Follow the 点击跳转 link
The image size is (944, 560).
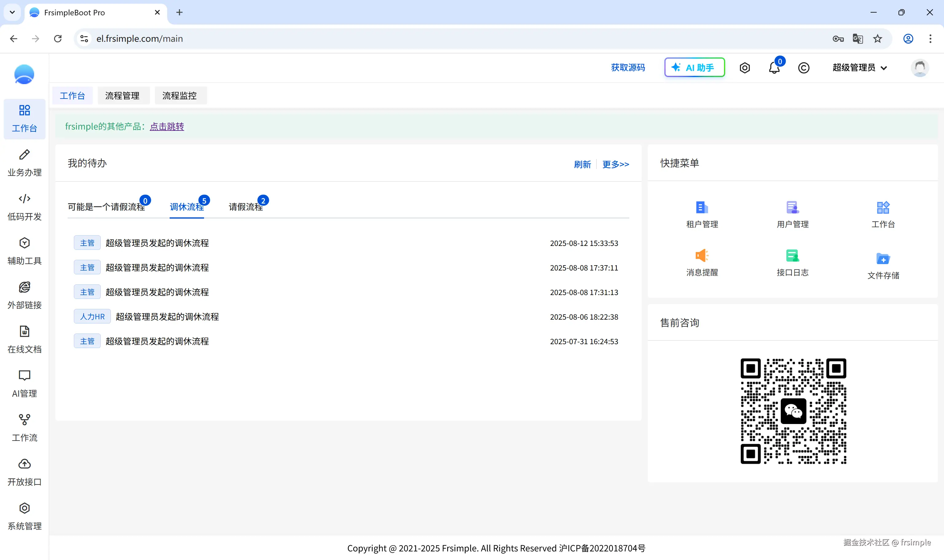(167, 126)
